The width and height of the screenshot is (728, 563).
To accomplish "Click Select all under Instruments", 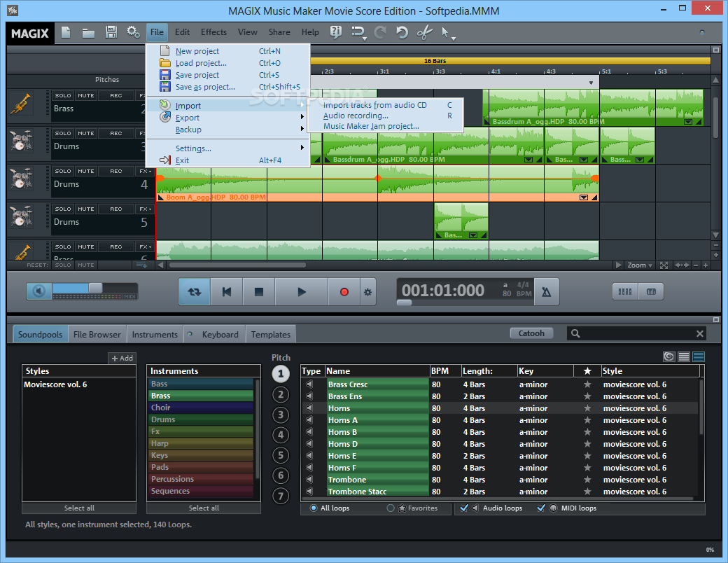I will 204,508.
